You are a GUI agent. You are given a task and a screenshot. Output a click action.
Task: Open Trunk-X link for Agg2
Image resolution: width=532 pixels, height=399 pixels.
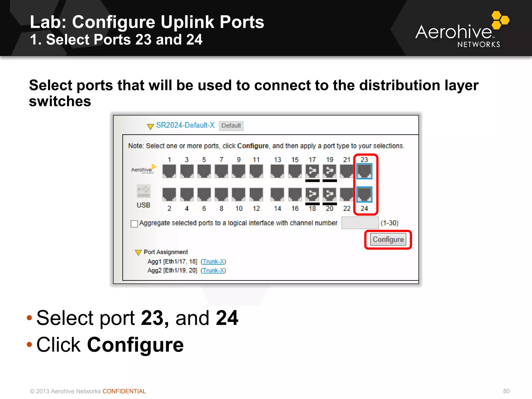213,270
